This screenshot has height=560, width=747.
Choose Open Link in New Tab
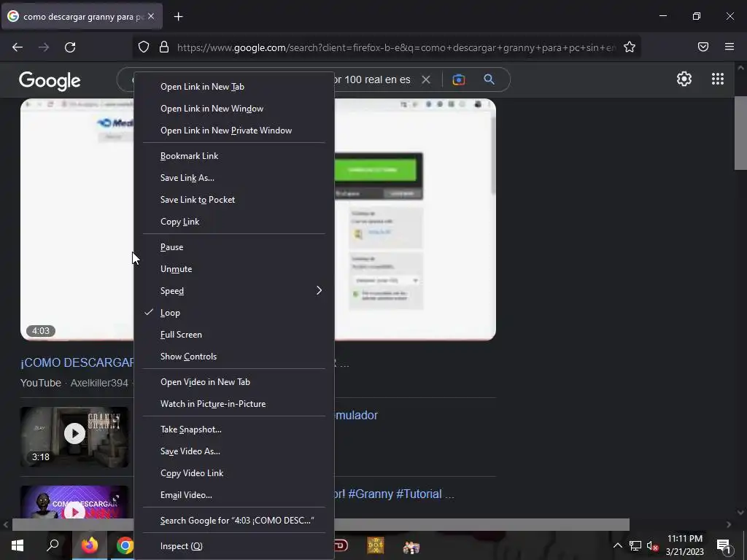234,87
